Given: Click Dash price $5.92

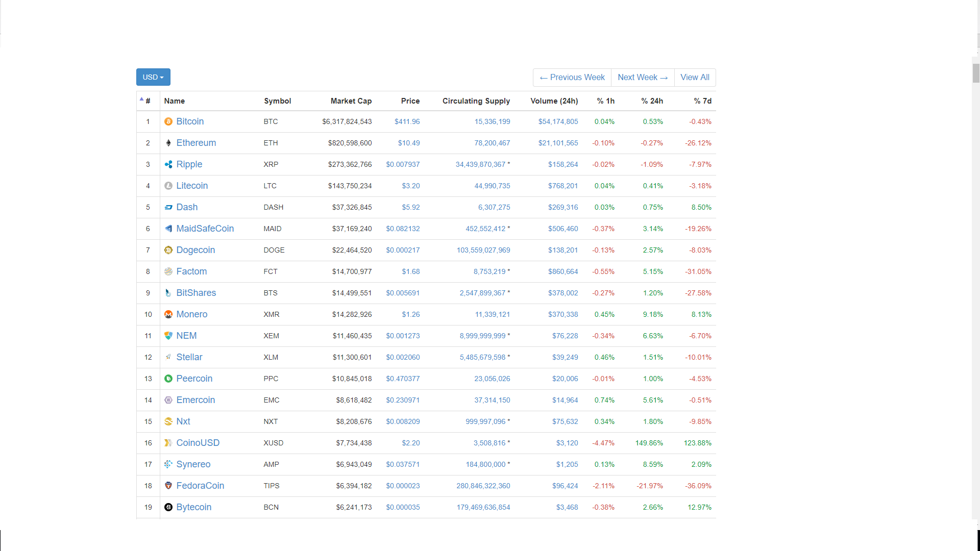Looking at the screenshot, I should click(x=411, y=207).
